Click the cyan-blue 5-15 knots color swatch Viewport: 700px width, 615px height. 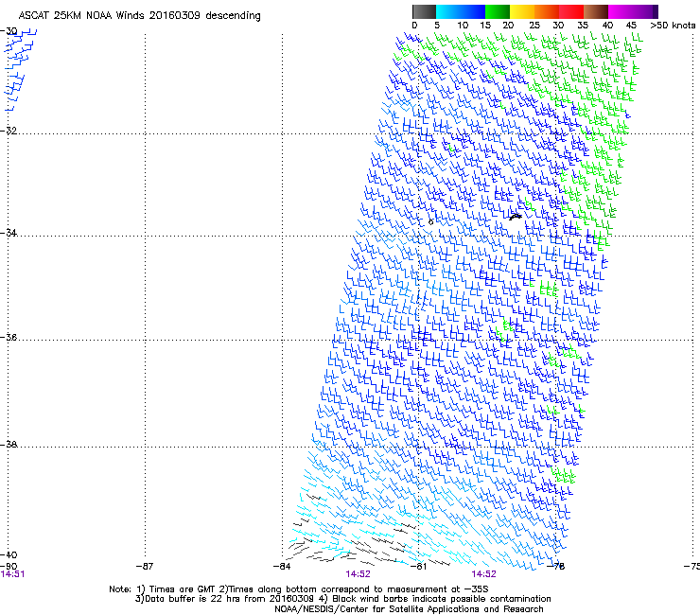(x=461, y=11)
